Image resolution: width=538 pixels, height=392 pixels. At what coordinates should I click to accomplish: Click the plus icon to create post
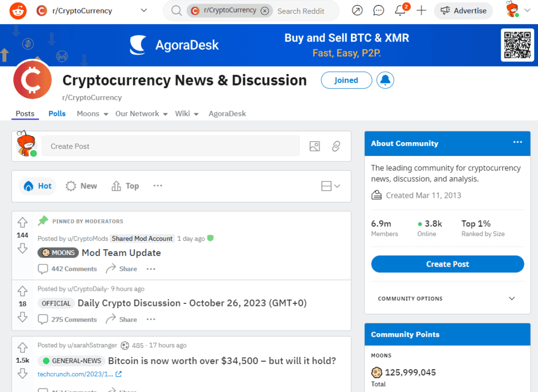(x=421, y=10)
